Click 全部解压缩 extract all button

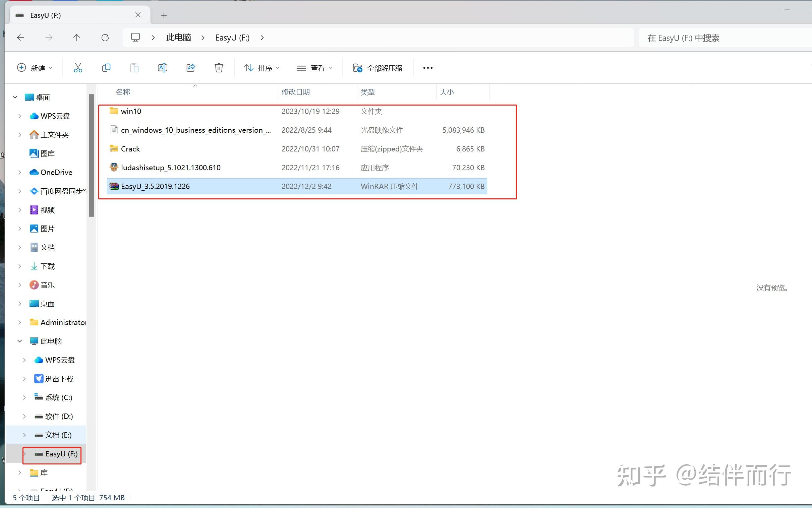(378, 68)
